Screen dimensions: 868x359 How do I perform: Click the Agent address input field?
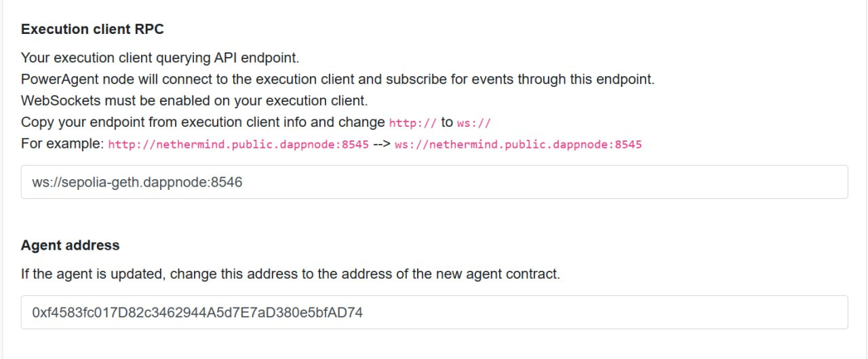434,312
